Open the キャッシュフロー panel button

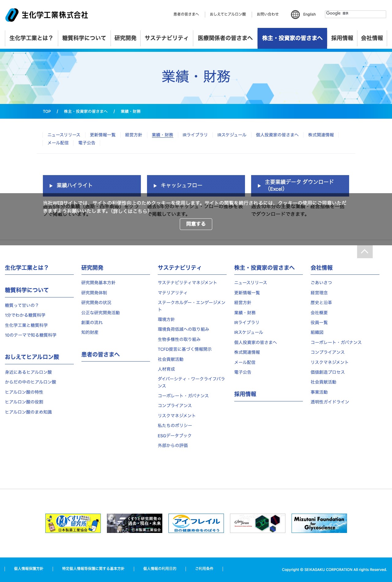coord(196,186)
